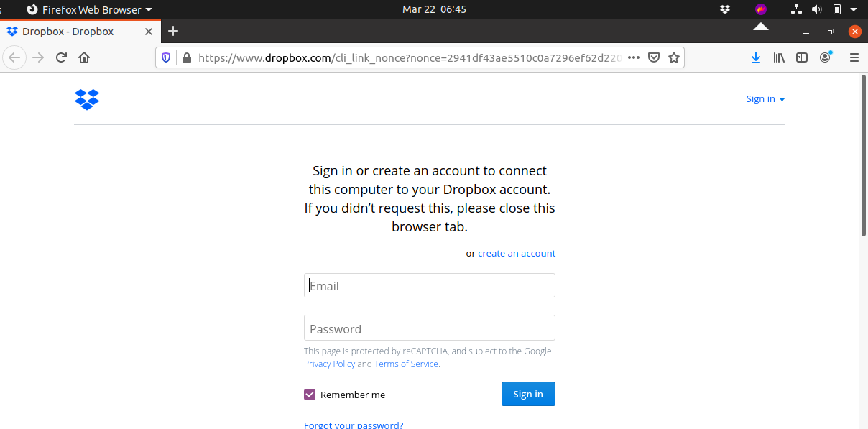Restore down the Firefox window
Screen dimensions: 868x429
[x=831, y=32]
